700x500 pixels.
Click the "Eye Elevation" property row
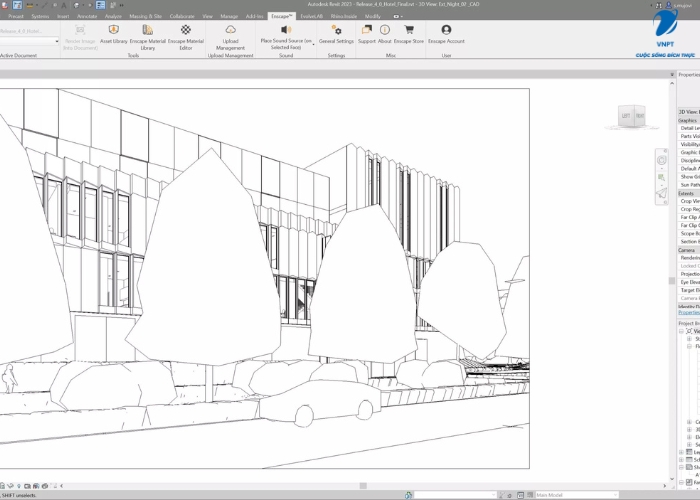coord(689,282)
